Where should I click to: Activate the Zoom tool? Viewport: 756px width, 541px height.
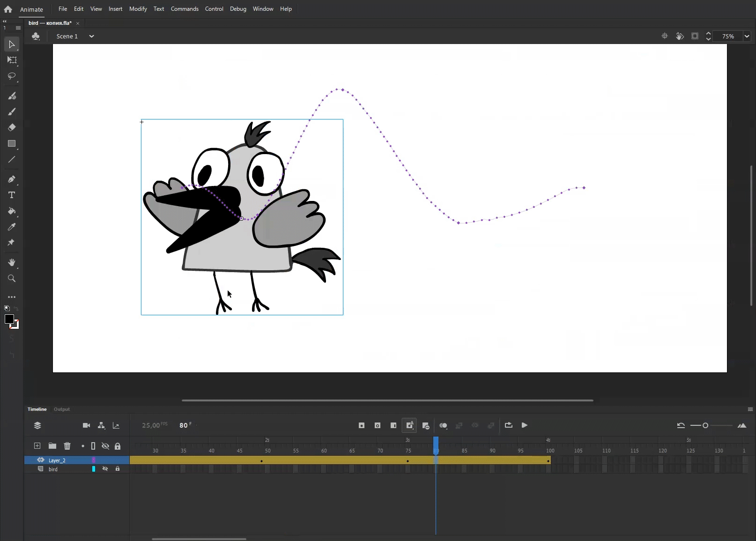click(12, 279)
